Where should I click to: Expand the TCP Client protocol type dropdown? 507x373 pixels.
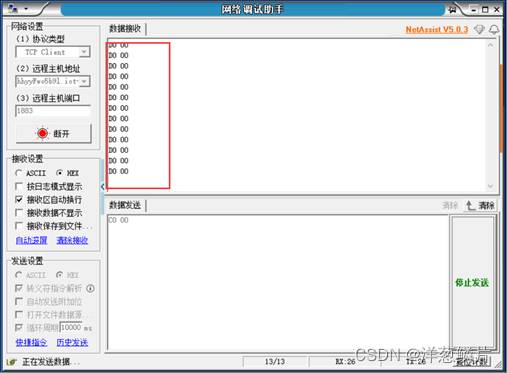(x=84, y=52)
